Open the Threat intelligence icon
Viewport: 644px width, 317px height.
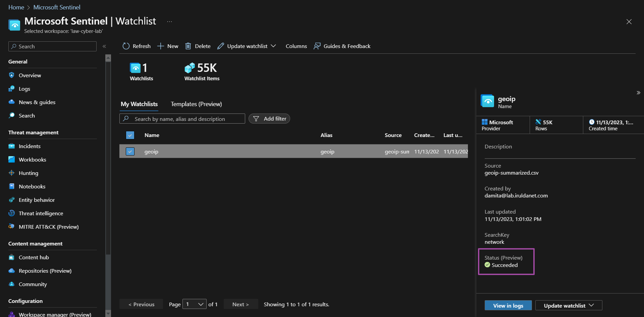[12, 213]
